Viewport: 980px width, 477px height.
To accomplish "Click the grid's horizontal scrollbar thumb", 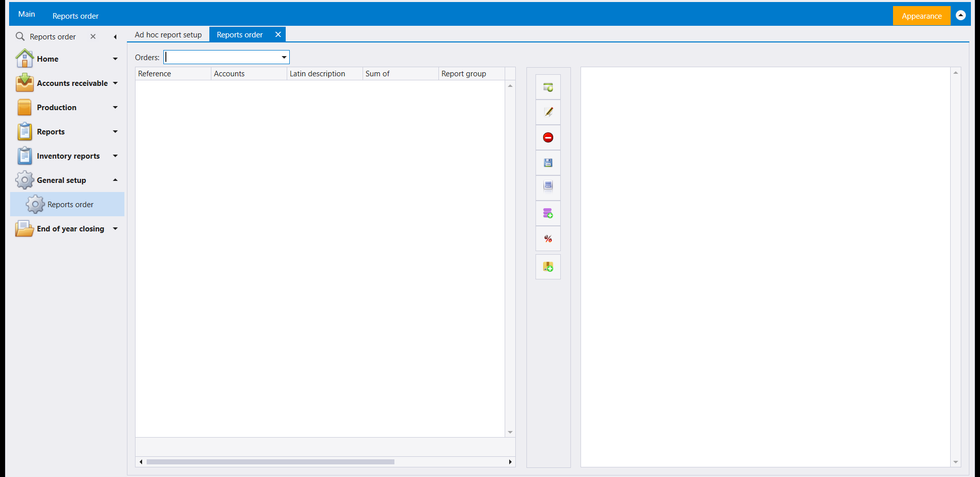I will (271, 462).
